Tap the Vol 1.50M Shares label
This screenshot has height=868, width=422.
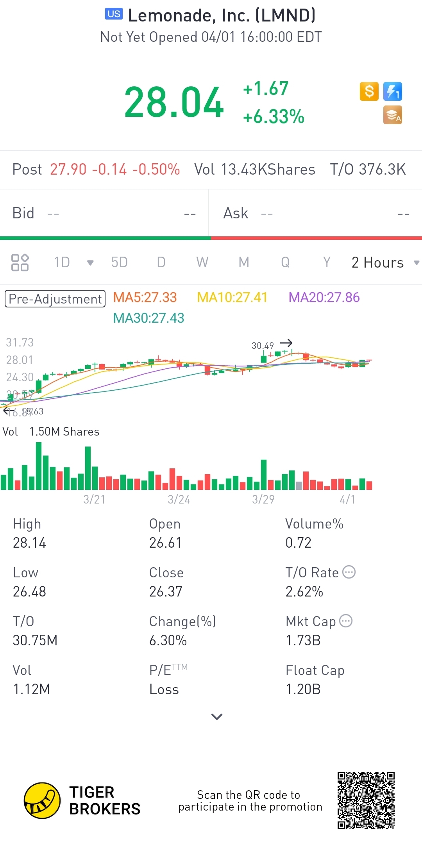point(51,432)
